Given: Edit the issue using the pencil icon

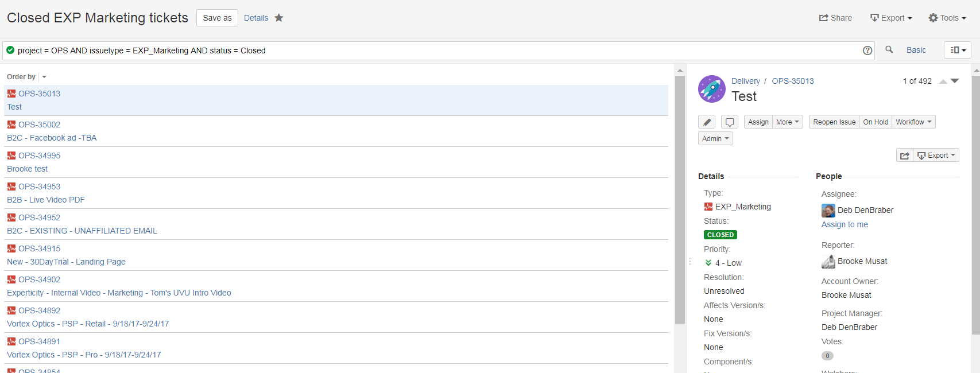Looking at the screenshot, I should click(707, 122).
